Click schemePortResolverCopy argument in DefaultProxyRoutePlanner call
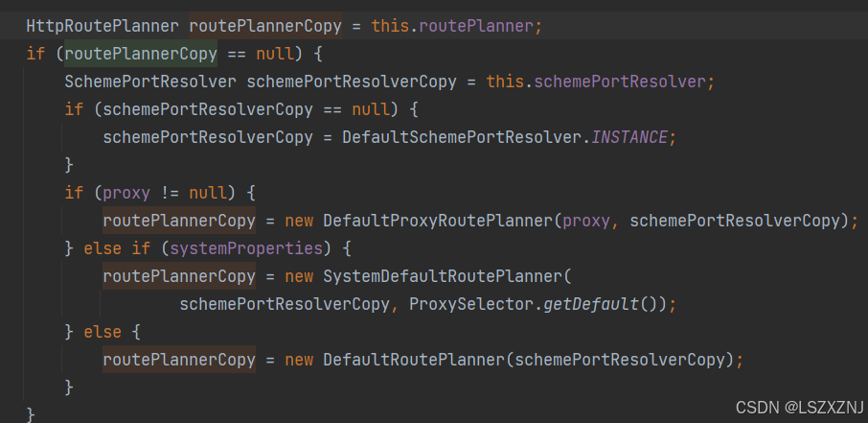 [735, 221]
